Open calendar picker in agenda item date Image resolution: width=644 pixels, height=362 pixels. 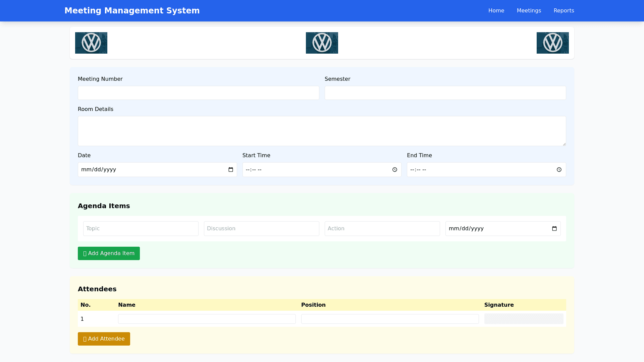[x=554, y=229]
